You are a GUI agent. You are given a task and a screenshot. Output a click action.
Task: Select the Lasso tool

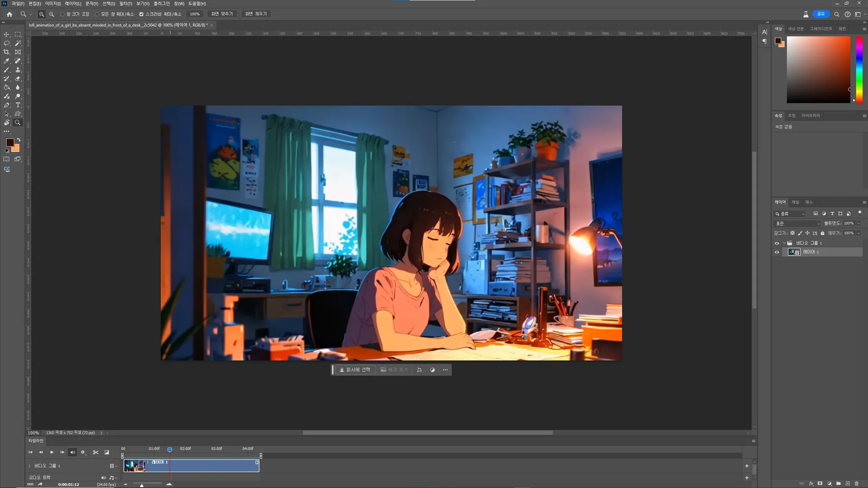pyautogui.click(x=6, y=43)
